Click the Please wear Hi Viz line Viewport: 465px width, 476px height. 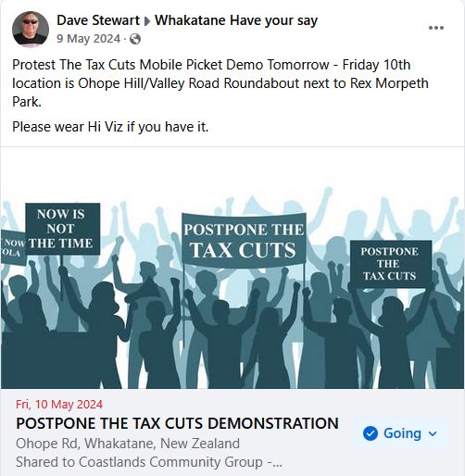pyautogui.click(x=110, y=127)
